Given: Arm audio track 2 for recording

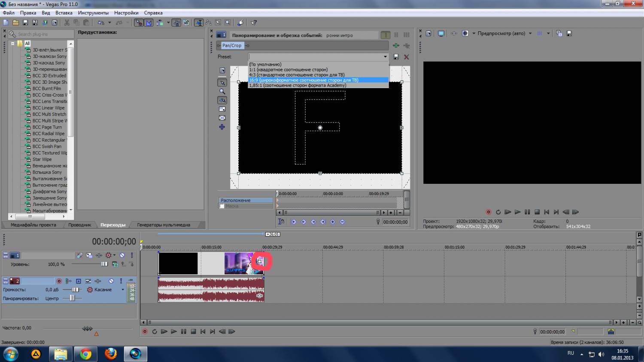Looking at the screenshot, I should [59, 281].
